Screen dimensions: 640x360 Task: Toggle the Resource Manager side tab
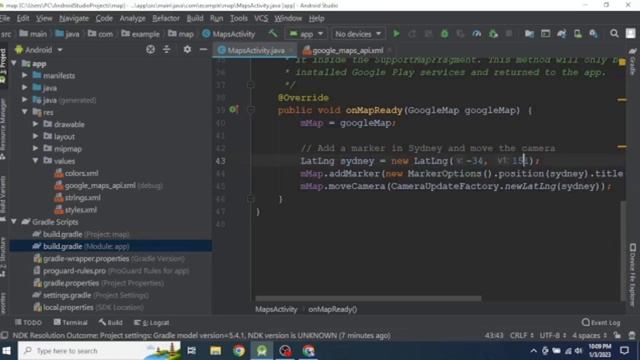pos(3,129)
